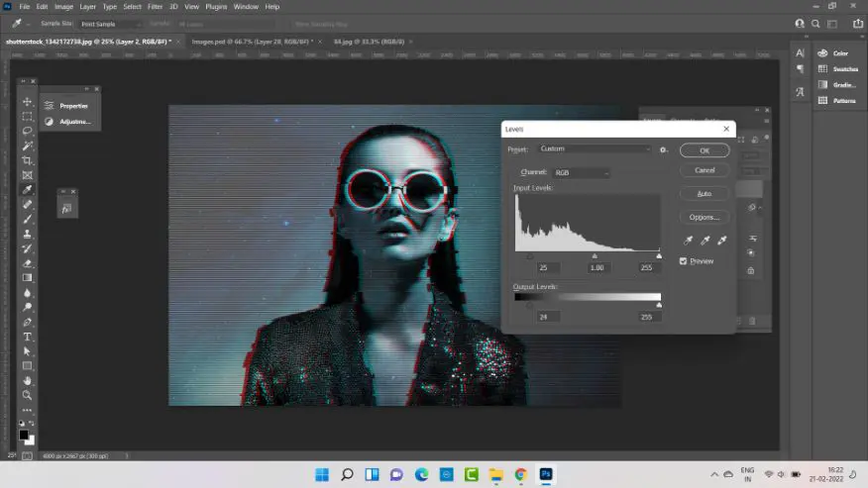Pick the Type tool

pyautogui.click(x=28, y=337)
